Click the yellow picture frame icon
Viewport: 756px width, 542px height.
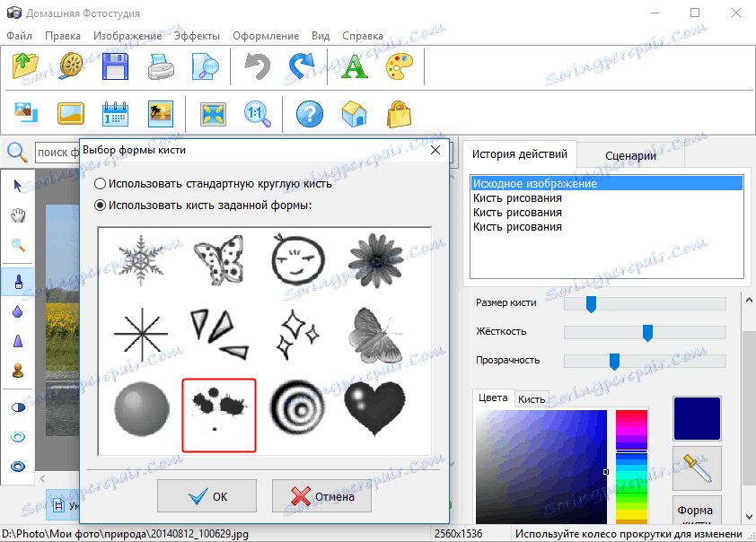pyautogui.click(x=70, y=114)
